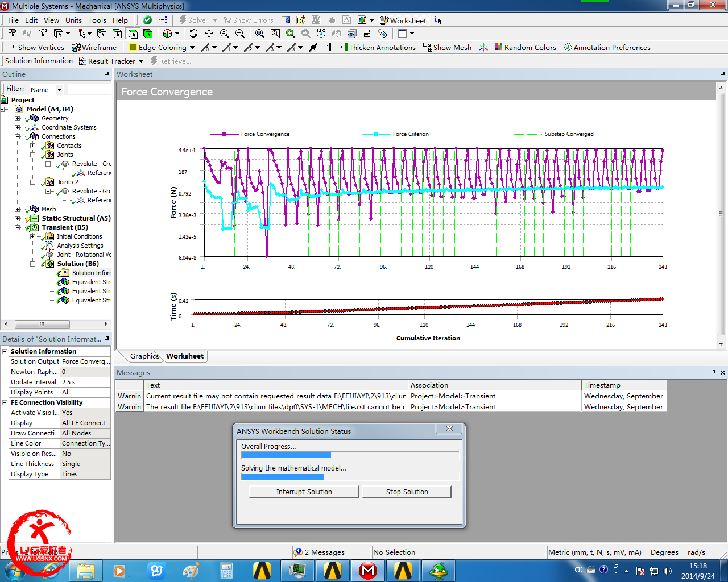Select the Update Interval value 2.5 s
728x582 pixels.
coord(85,382)
